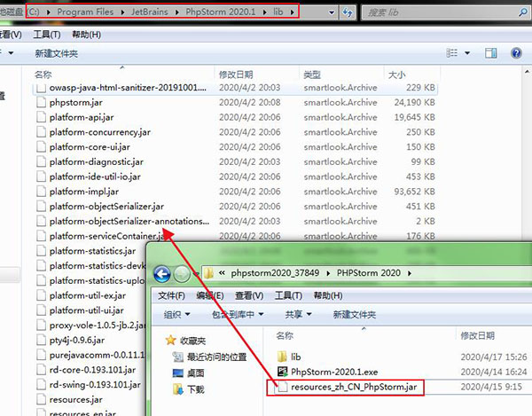The height and width of the screenshot is (416, 532).
Task: Select platform-statistics.jar file icon
Action: pos(41,251)
